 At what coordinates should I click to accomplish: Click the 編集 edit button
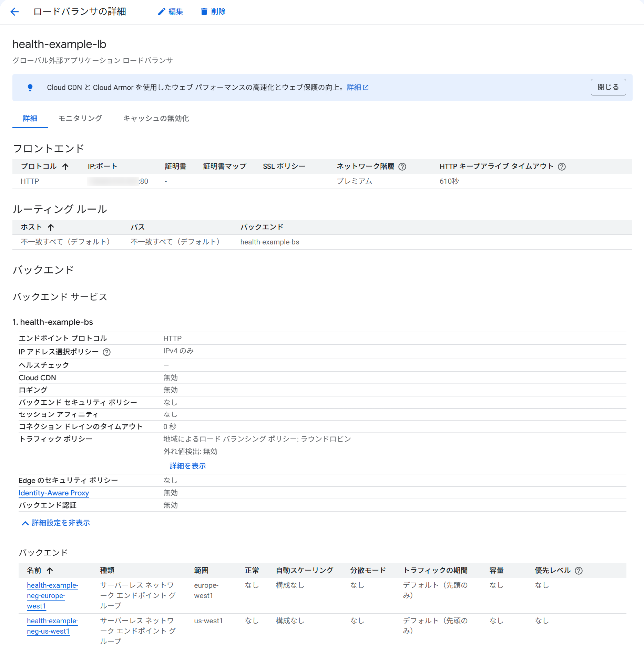(170, 12)
